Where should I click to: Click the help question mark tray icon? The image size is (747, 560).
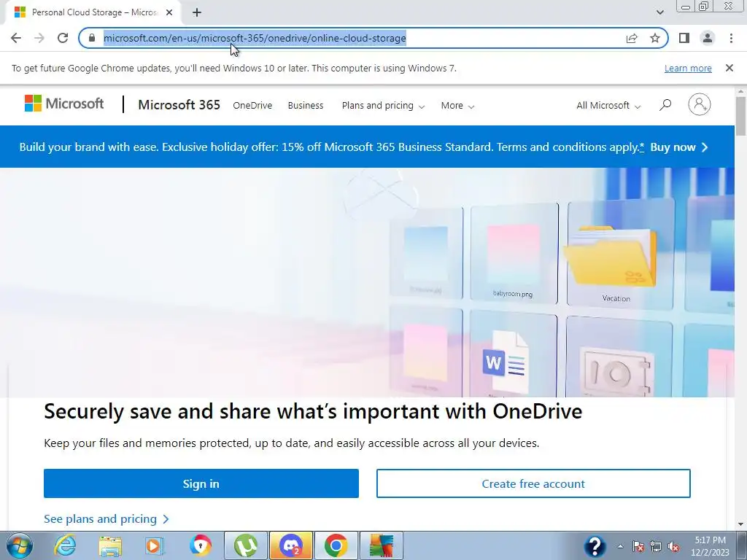point(595,546)
